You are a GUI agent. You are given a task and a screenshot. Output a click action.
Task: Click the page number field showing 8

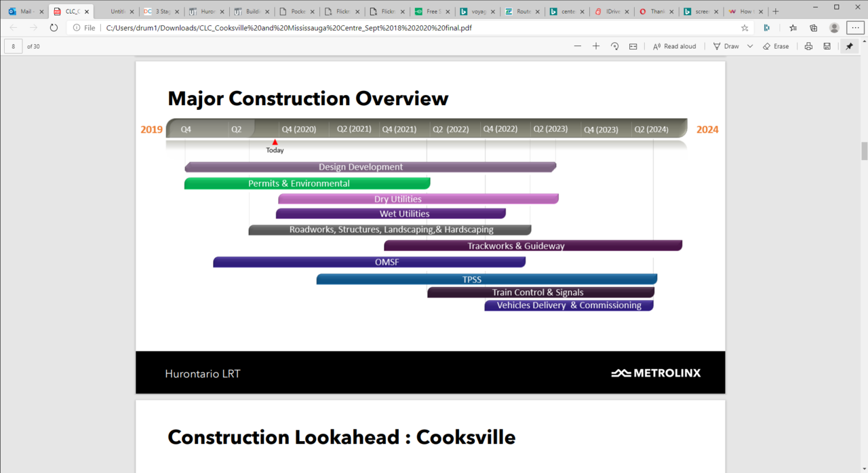click(x=14, y=46)
